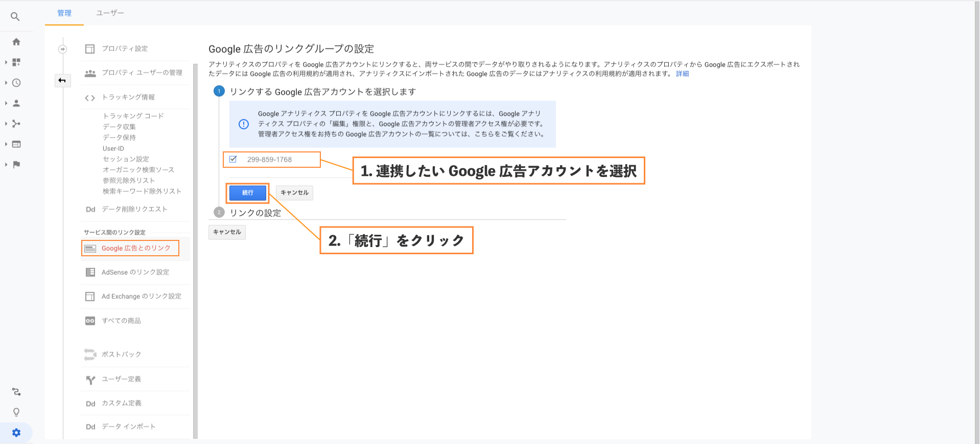Click the プロパティ ユーザーの管理 people icon
The image size is (980, 444).
(90, 73)
